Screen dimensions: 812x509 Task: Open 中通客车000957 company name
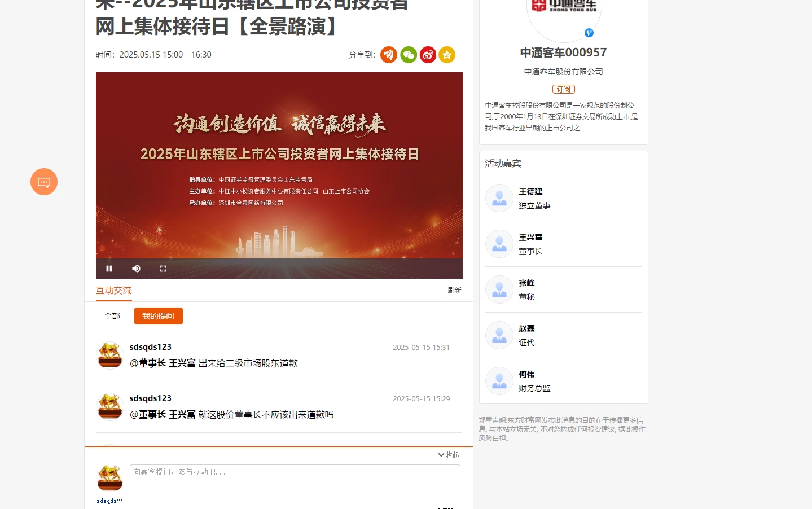[x=563, y=52]
